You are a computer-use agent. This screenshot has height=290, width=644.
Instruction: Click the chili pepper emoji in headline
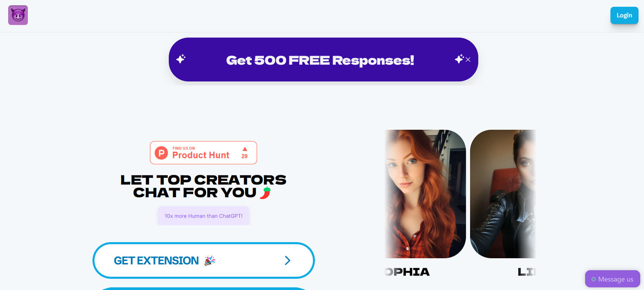pos(265,193)
